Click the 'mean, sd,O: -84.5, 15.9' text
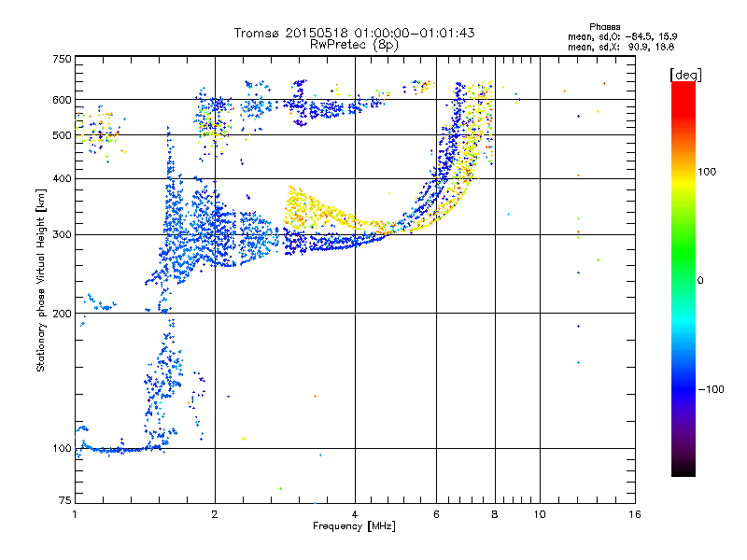The height and width of the screenshot is (560, 747). click(x=622, y=36)
